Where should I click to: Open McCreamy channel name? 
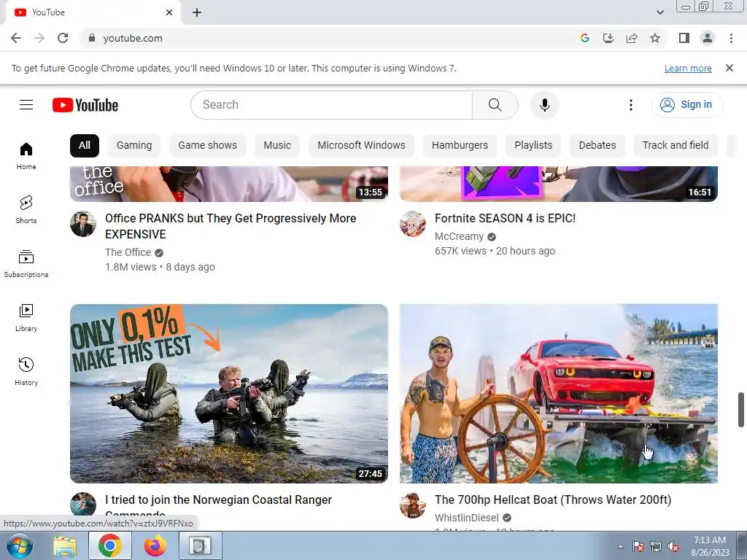460,236
